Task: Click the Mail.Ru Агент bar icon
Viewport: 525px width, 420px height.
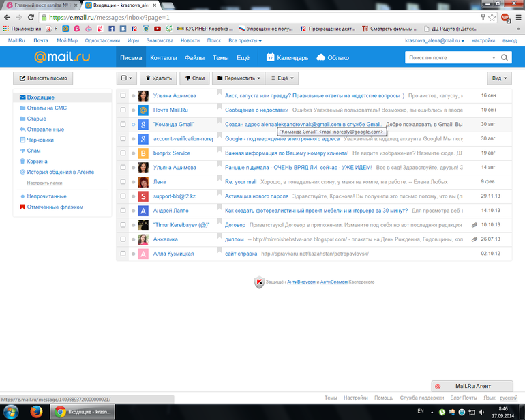Action: (x=438, y=386)
